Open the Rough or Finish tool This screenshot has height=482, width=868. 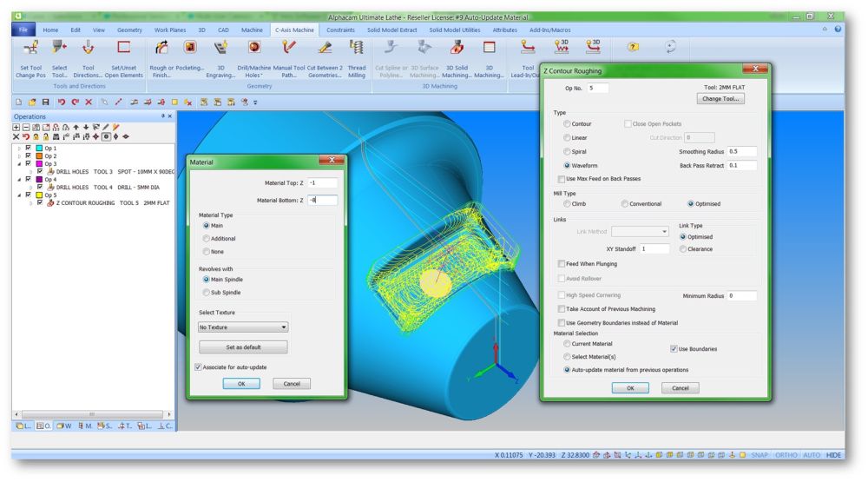(x=160, y=50)
